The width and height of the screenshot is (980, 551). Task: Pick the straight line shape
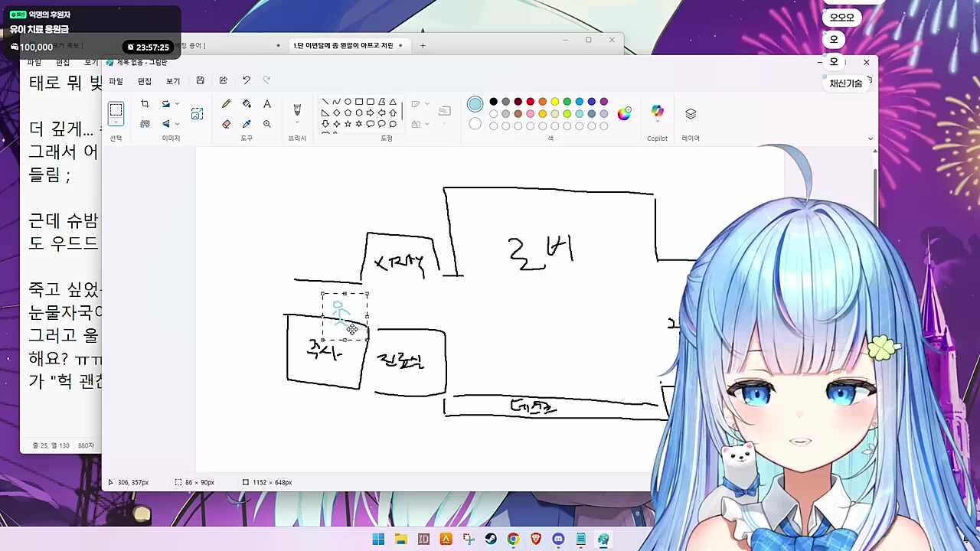click(325, 102)
